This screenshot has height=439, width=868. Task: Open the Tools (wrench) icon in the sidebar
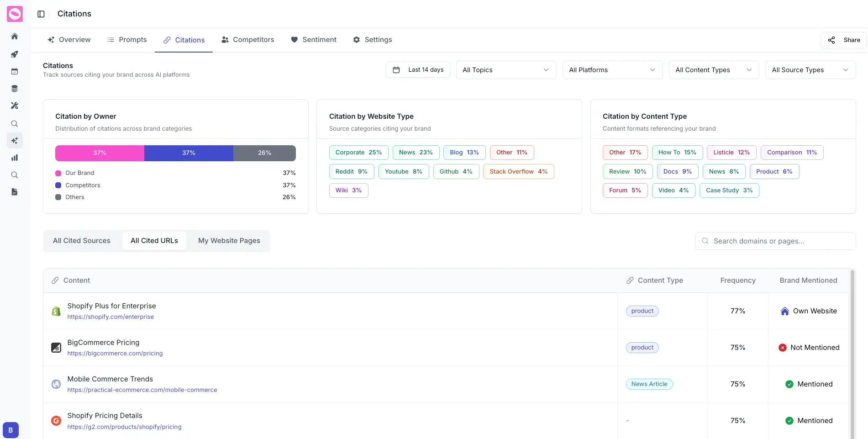[15, 106]
